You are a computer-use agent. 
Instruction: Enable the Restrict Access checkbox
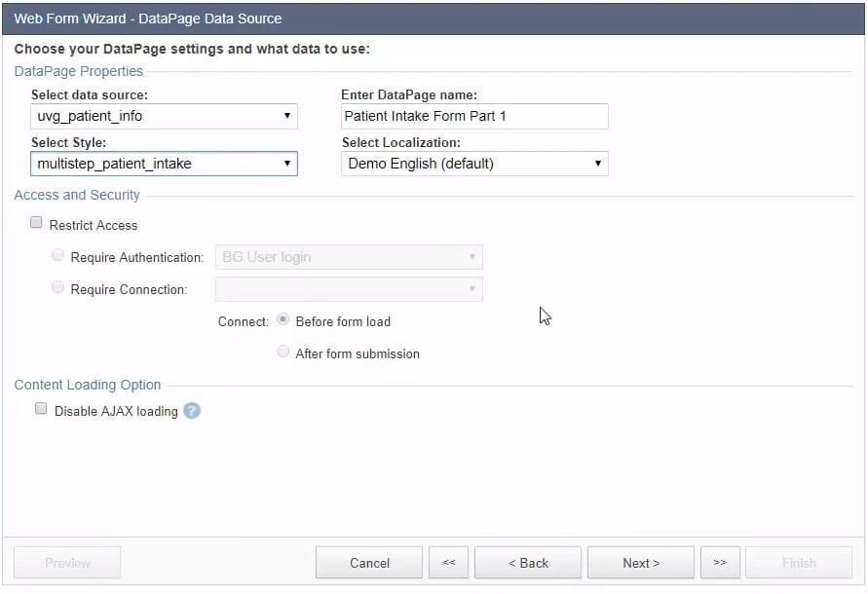pos(37,224)
